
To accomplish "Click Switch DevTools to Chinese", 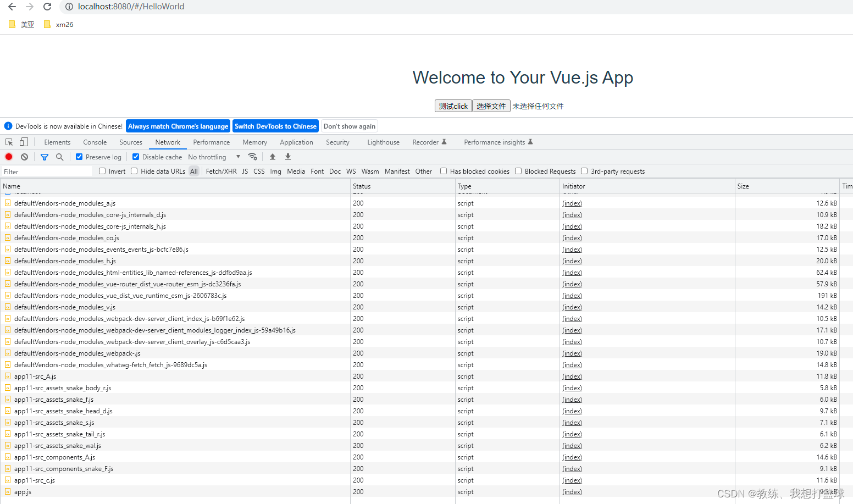I will pyautogui.click(x=275, y=126).
